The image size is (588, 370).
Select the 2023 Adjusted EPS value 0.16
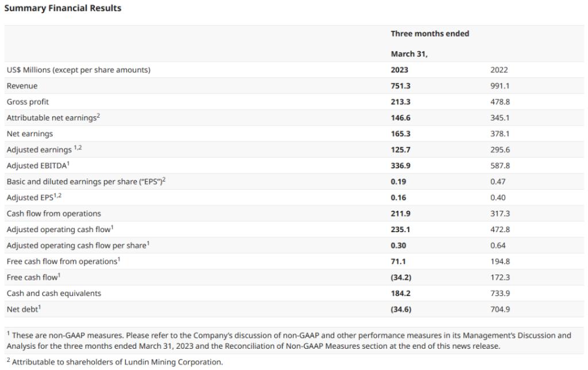(399, 198)
